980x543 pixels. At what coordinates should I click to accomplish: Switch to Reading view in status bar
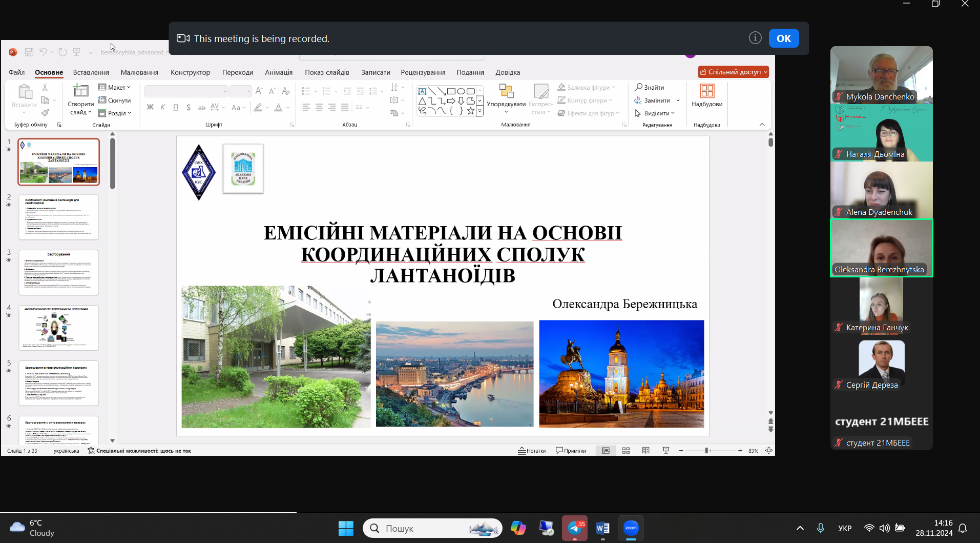click(645, 451)
